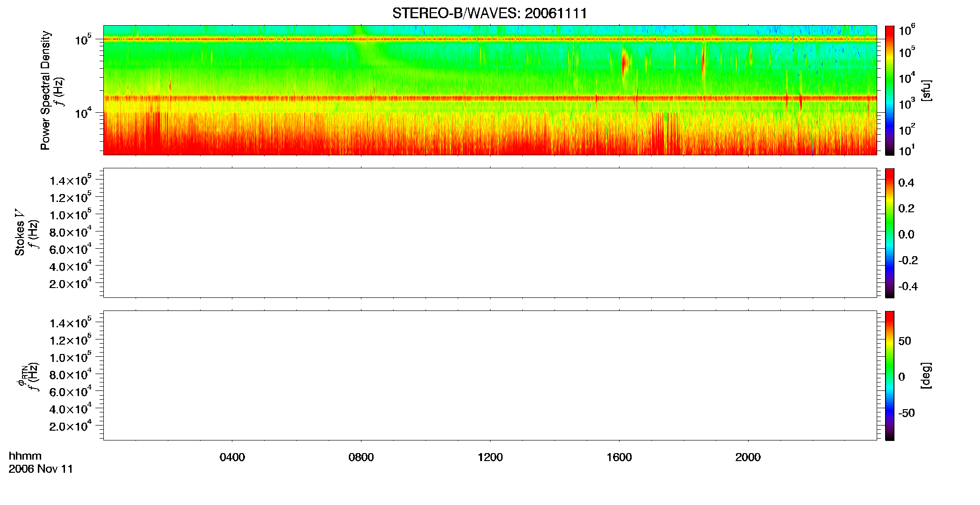Click the Power Spectral Density axis label
Viewport: 980px width, 505px height.
(x=45, y=90)
